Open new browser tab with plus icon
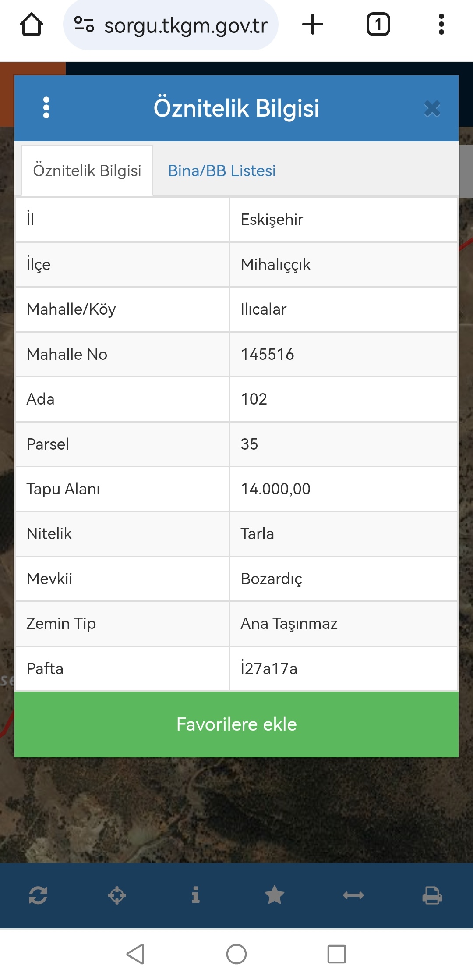The width and height of the screenshot is (473, 980). pyautogui.click(x=313, y=25)
